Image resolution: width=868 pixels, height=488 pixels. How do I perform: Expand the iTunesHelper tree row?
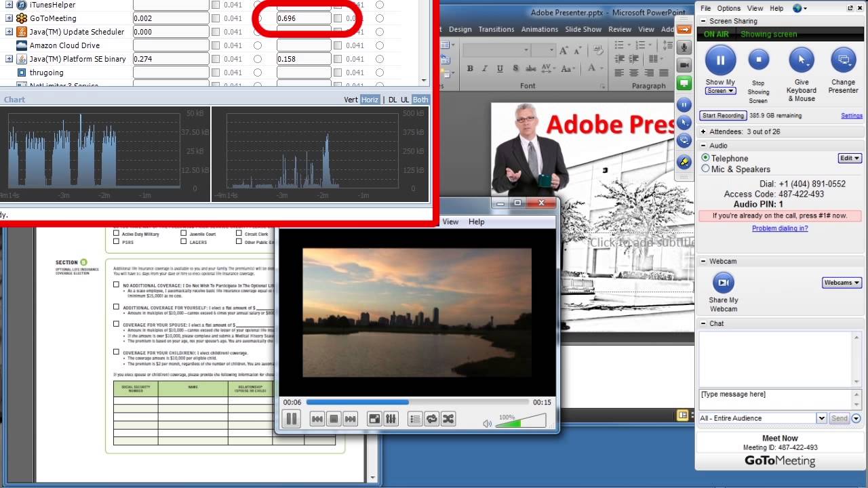click(9, 5)
